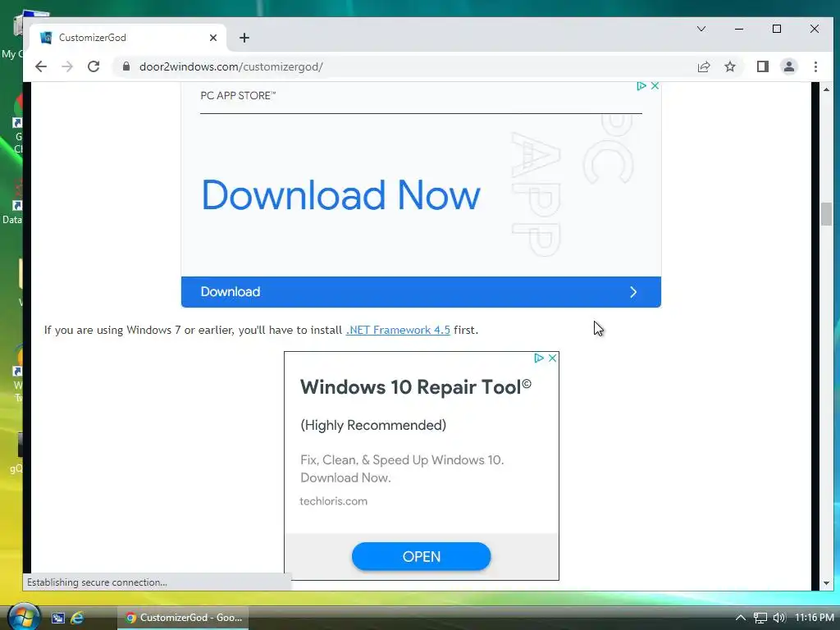This screenshot has height=630, width=840.
Task: Show hidden system tray icons
Action: (741, 618)
